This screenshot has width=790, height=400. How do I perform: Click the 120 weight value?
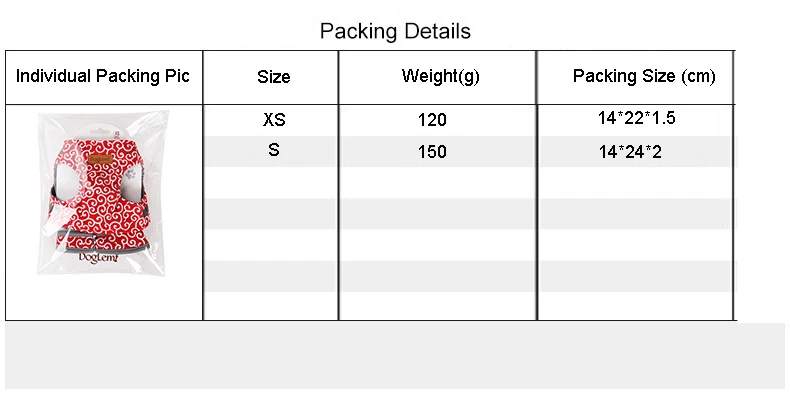coord(432,120)
